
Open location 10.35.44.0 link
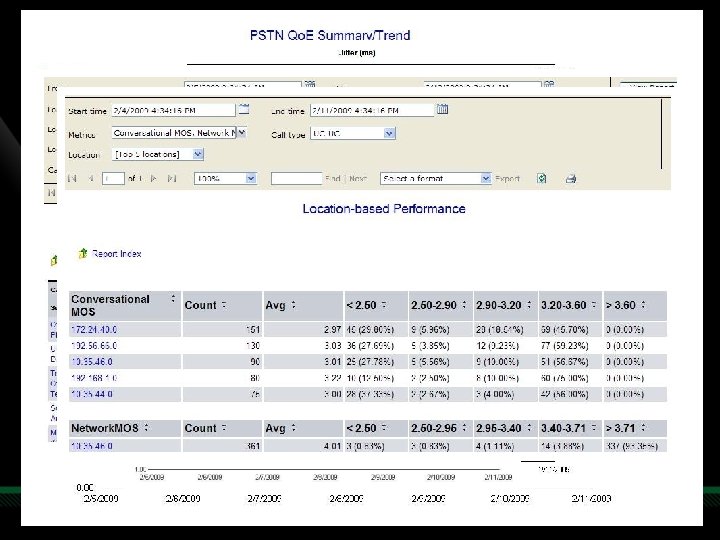(92, 394)
